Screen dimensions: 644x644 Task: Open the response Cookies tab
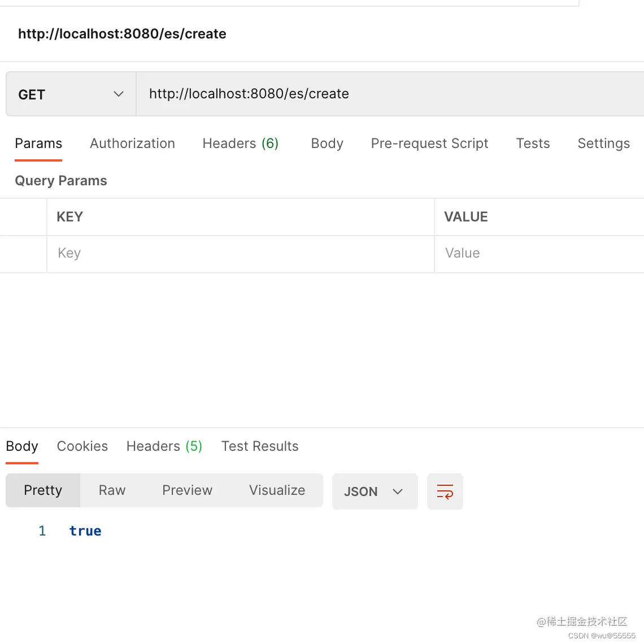(82, 446)
